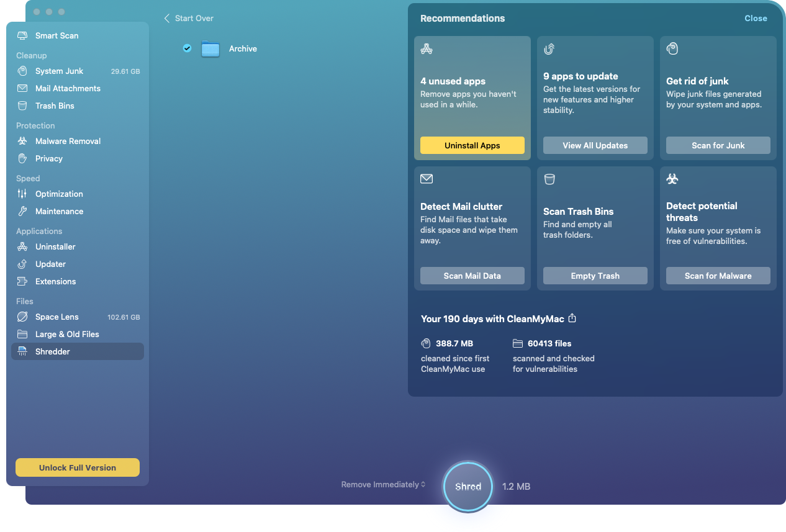Click View All Updates button
The image size is (786, 532).
coord(595,145)
